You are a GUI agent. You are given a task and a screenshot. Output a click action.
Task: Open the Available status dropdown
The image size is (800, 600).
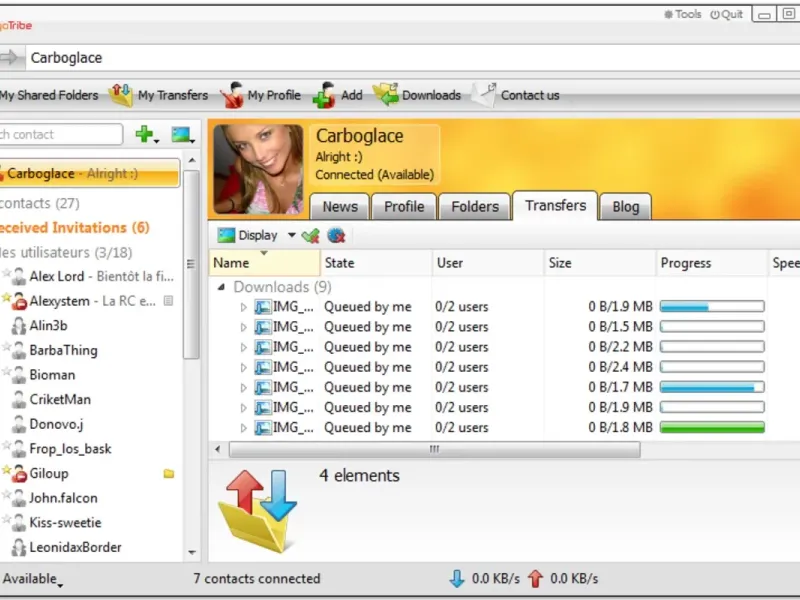click(x=32, y=579)
